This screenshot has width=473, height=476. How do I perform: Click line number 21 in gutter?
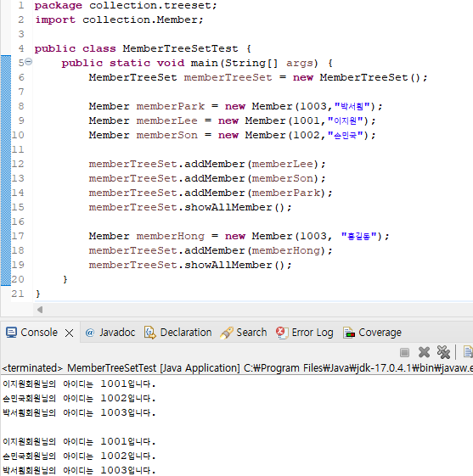(18, 294)
